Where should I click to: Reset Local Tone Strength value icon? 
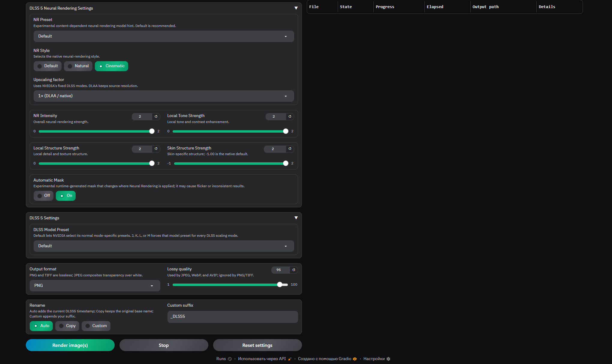click(x=290, y=116)
